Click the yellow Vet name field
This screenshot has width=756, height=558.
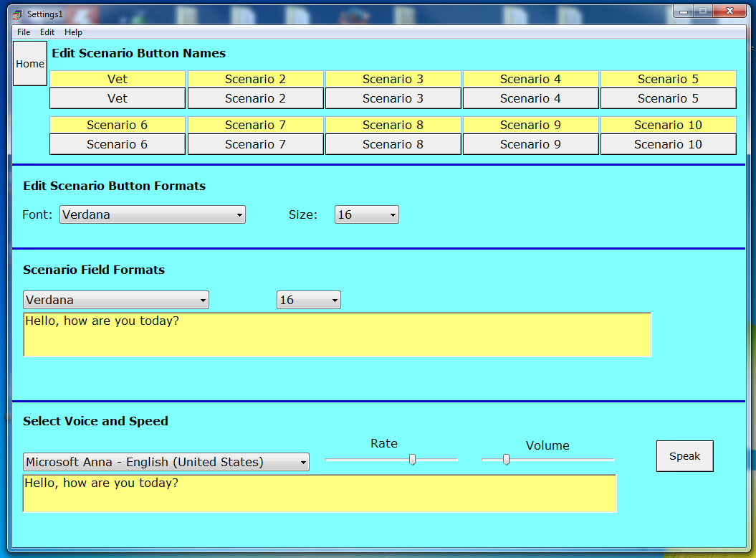117,79
